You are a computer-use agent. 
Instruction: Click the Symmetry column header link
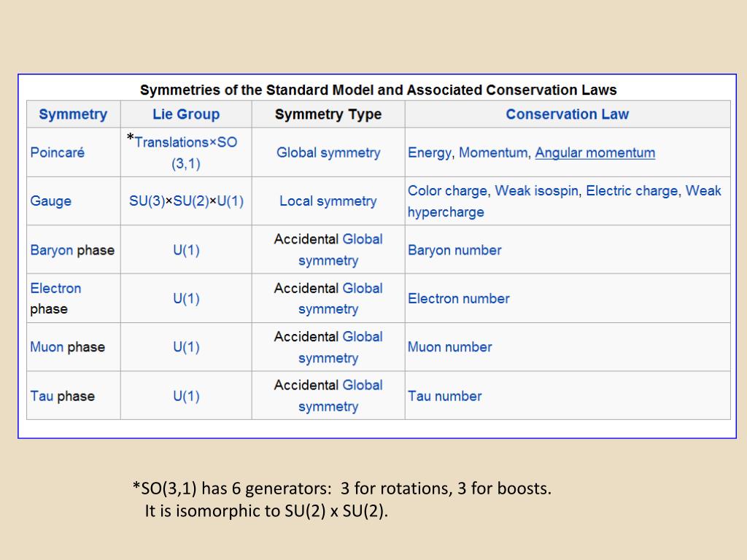click(73, 114)
